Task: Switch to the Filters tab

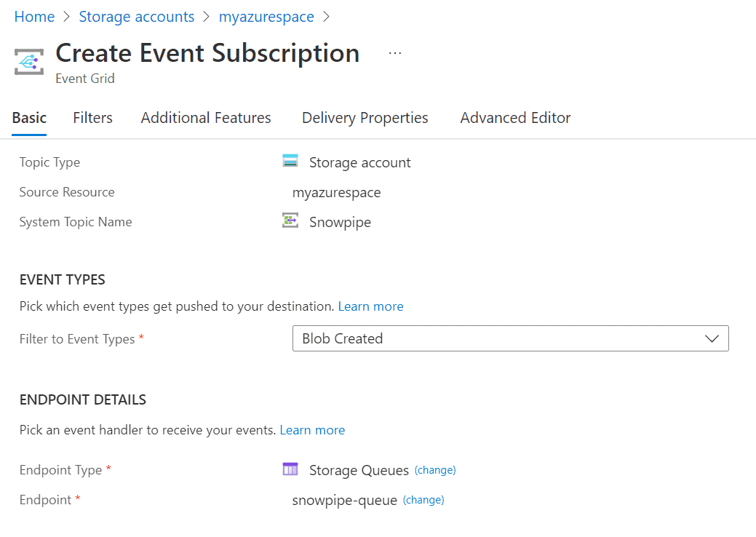Action: click(92, 117)
